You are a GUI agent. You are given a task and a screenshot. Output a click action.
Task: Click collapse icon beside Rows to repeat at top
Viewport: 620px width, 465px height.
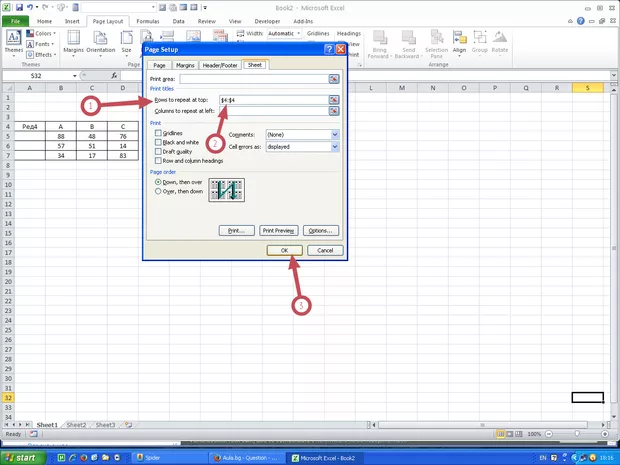point(334,100)
